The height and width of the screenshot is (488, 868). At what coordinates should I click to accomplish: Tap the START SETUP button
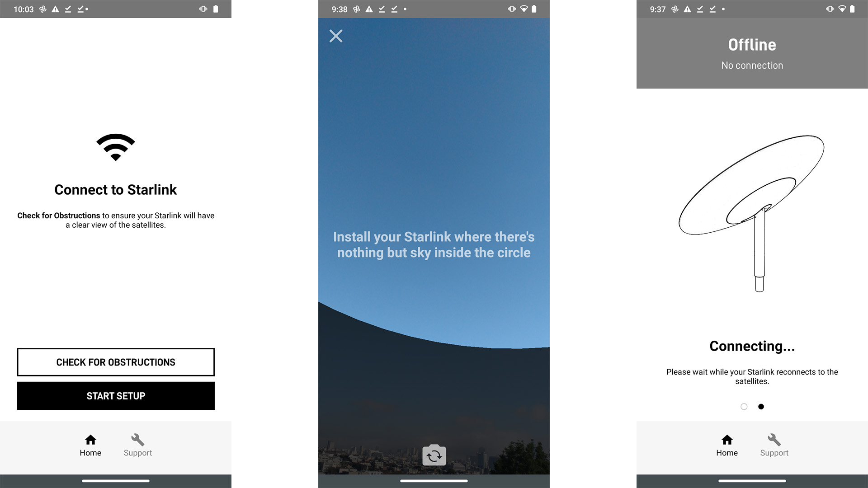[116, 396]
